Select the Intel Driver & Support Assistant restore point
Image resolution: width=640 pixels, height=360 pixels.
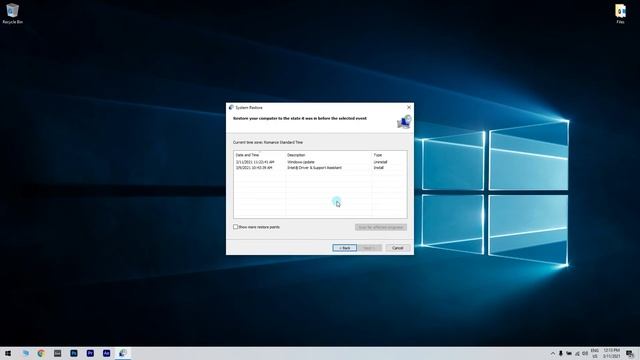pyautogui.click(x=320, y=168)
